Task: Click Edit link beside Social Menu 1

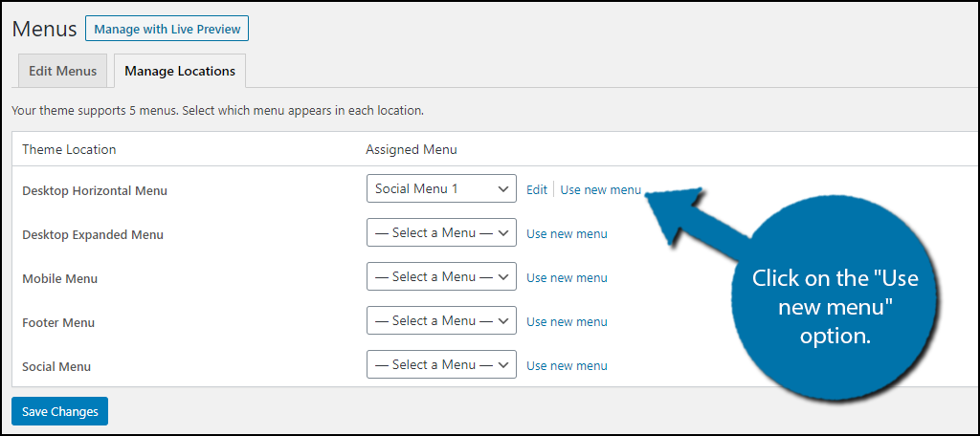Action: [x=537, y=190]
